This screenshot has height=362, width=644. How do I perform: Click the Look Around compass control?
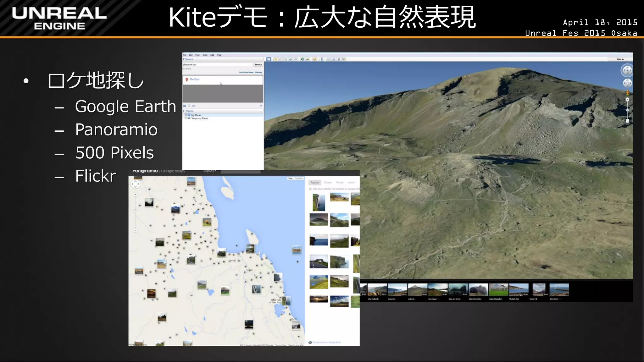pyautogui.click(x=627, y=70)
